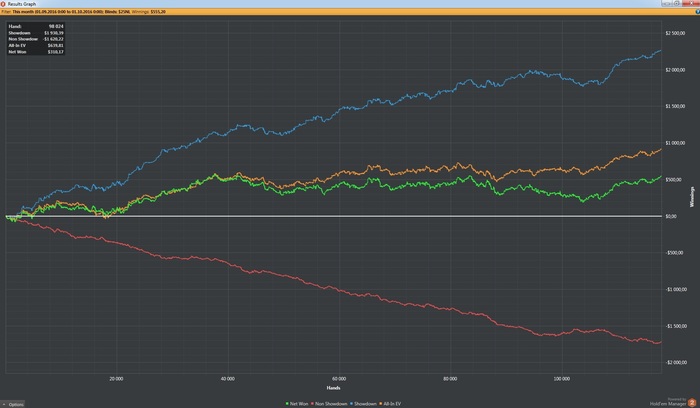Click the help icon on the filter bar
This screenshot has width=700, height=408.
tap(697, 12)
